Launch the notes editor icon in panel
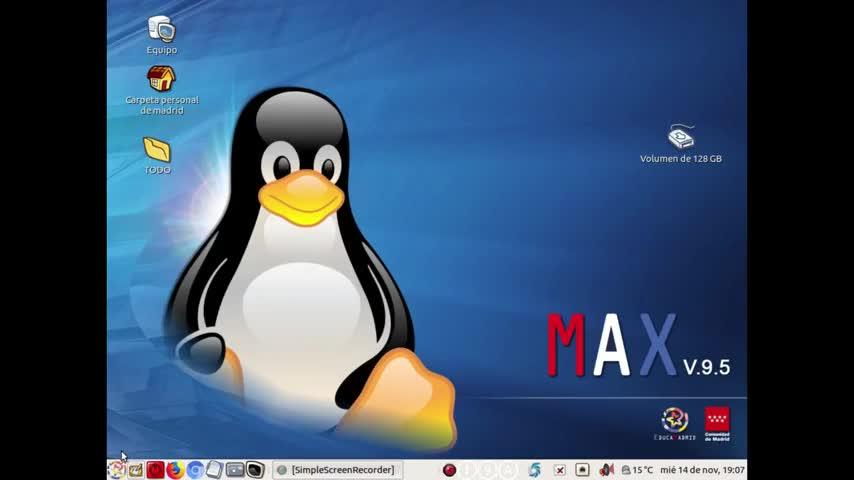 coord(136,470)
